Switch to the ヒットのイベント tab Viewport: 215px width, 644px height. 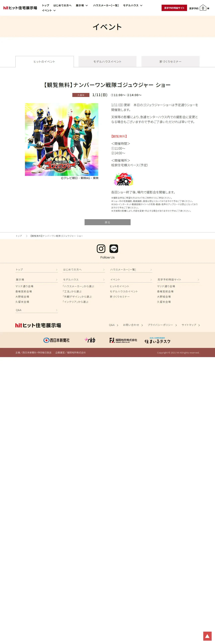pos(45,62)
